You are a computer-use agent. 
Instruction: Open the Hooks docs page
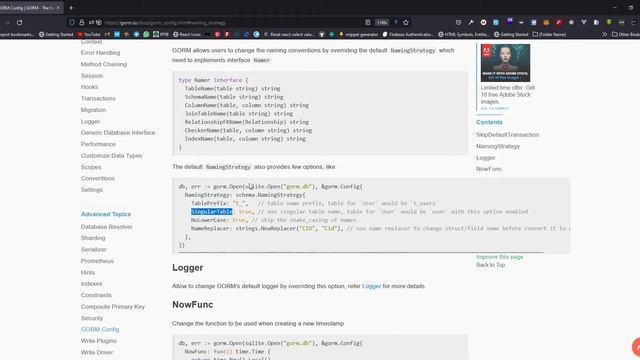pos(89,87)
